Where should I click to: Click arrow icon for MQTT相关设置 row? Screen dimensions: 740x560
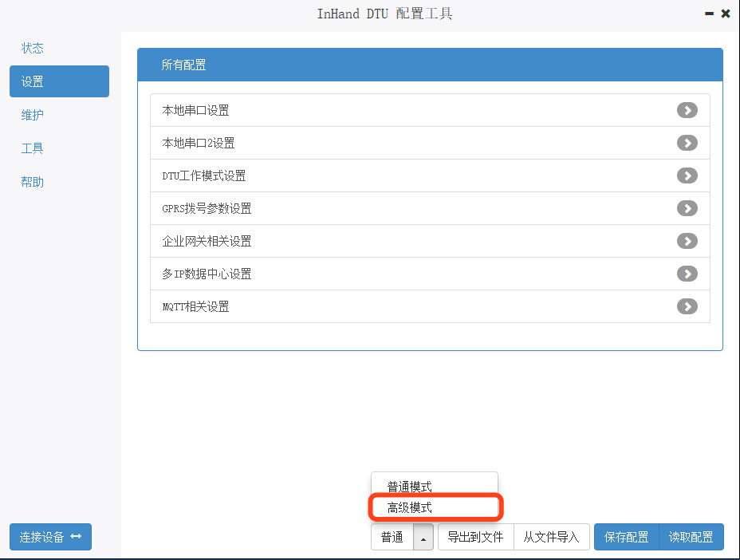[687, 306]
